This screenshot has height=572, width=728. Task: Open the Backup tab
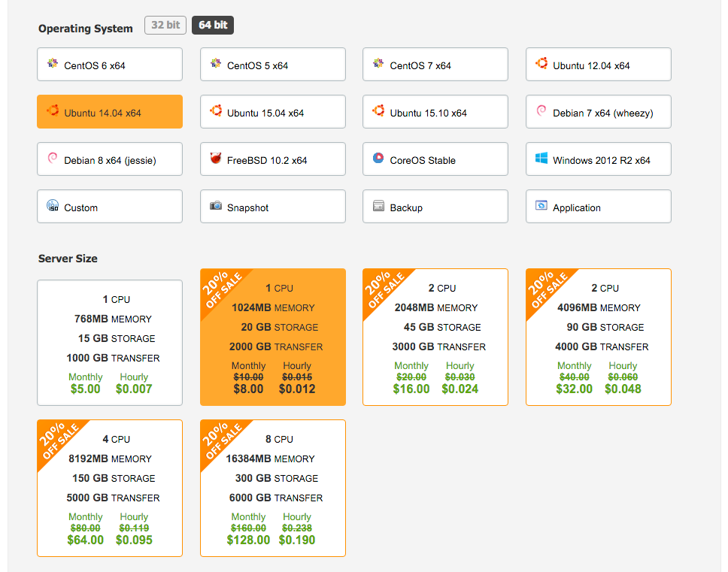click(x=435, y=207)
